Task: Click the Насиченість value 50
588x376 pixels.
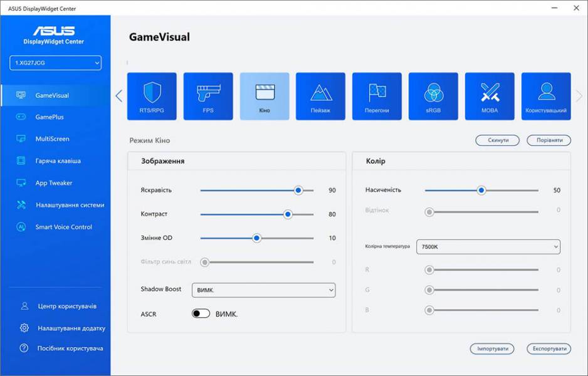Action: coord(557,191)
